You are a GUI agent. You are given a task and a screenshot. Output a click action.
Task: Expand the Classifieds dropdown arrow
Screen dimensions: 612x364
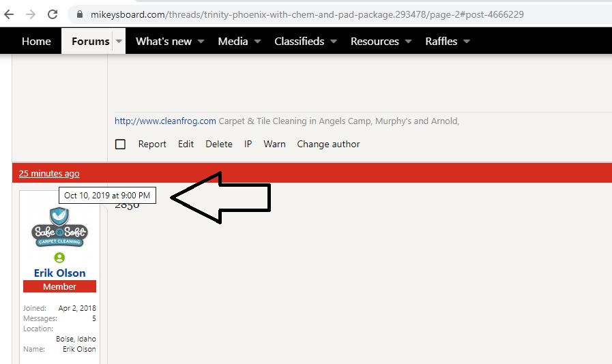(x=334, y=42)
